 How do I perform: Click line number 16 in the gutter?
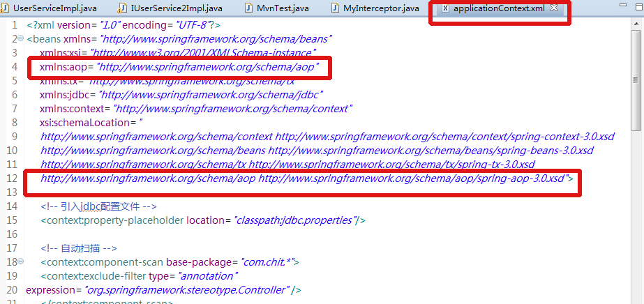tap(12, 234)
